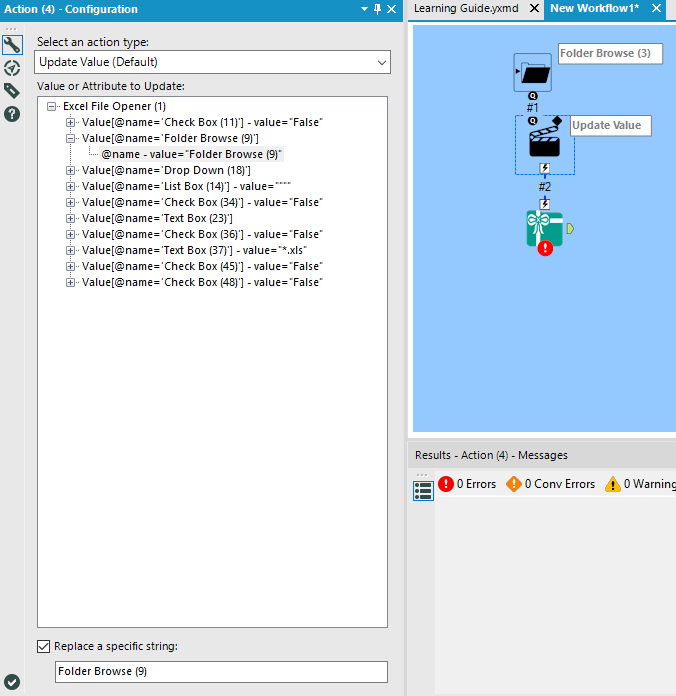Click the macro tool lightning input anchor

pos(545,204)
